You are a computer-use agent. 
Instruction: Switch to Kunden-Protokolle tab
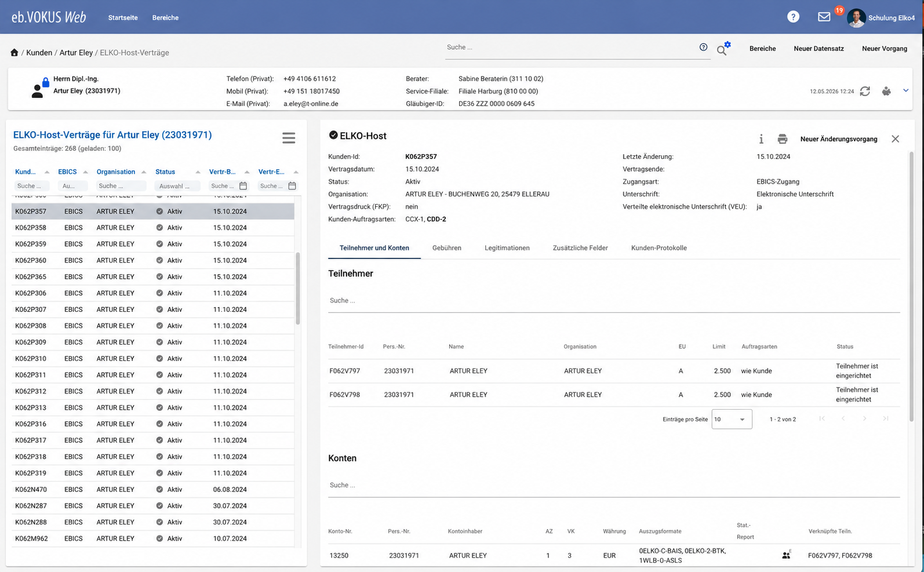click(659, 248)
